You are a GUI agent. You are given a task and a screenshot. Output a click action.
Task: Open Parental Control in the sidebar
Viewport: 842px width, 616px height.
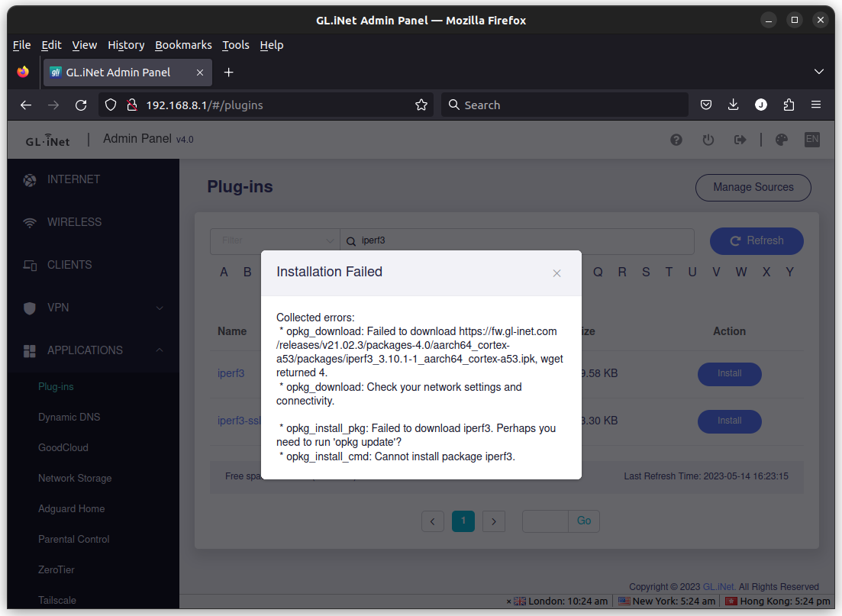(x=74, y=539)
